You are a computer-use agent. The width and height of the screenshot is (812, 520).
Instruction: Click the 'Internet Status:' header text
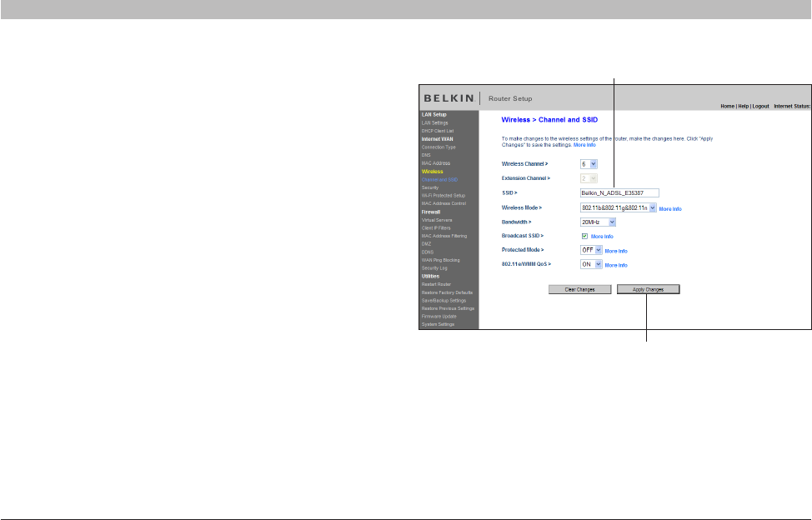pyautogui.click(x=792, y=106)
